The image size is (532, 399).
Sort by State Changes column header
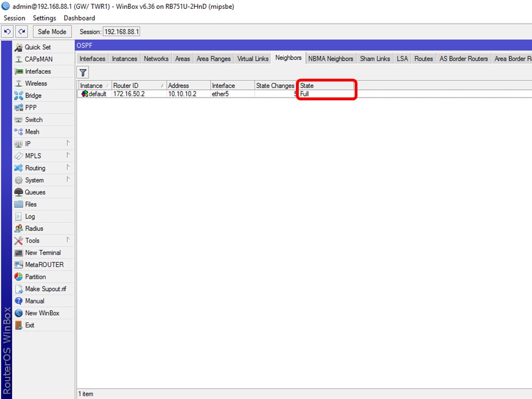[x=276, y=85]
